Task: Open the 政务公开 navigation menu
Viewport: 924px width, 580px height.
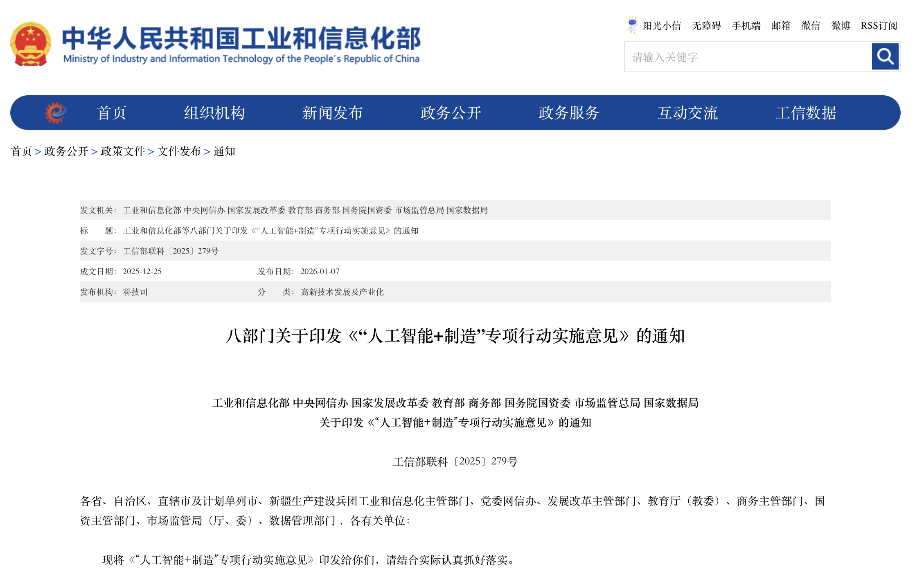Action: point(451,113)
